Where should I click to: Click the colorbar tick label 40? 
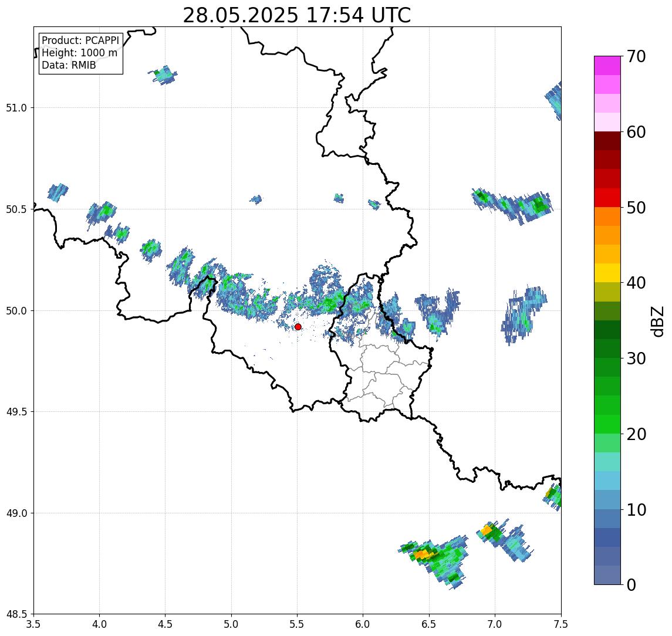click(x=636, y=283)
